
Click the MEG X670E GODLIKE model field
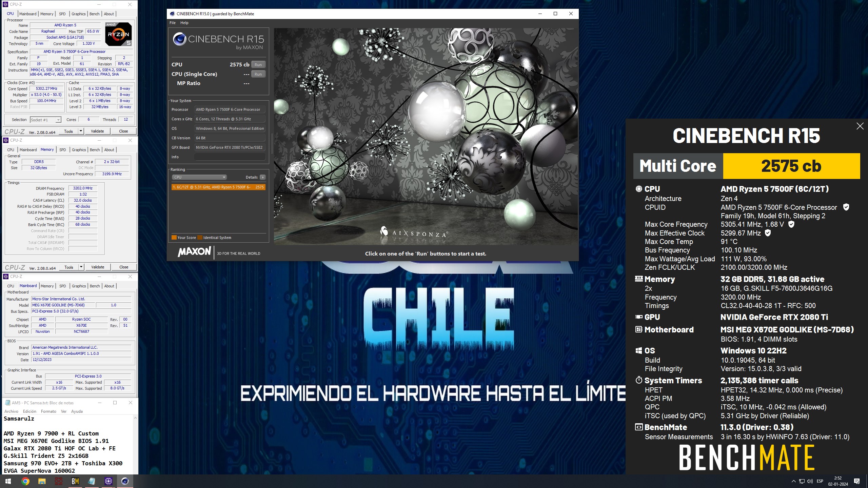pyautogui.click(x=63, y=305)
